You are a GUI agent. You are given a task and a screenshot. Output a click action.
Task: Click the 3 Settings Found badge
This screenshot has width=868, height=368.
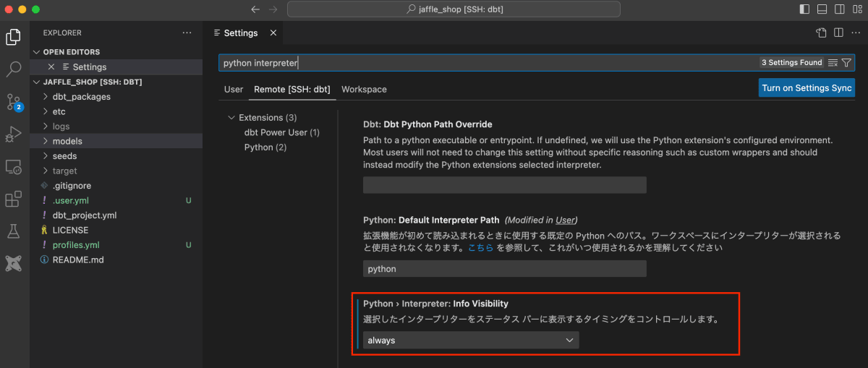pyautogui.click(x=792, y=63)
